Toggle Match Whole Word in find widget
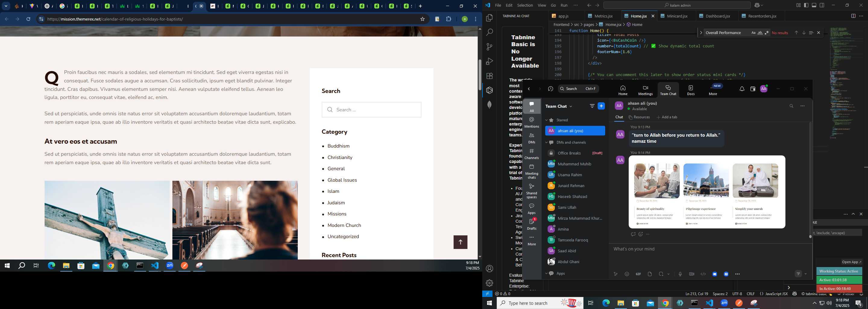 point(760,33)
